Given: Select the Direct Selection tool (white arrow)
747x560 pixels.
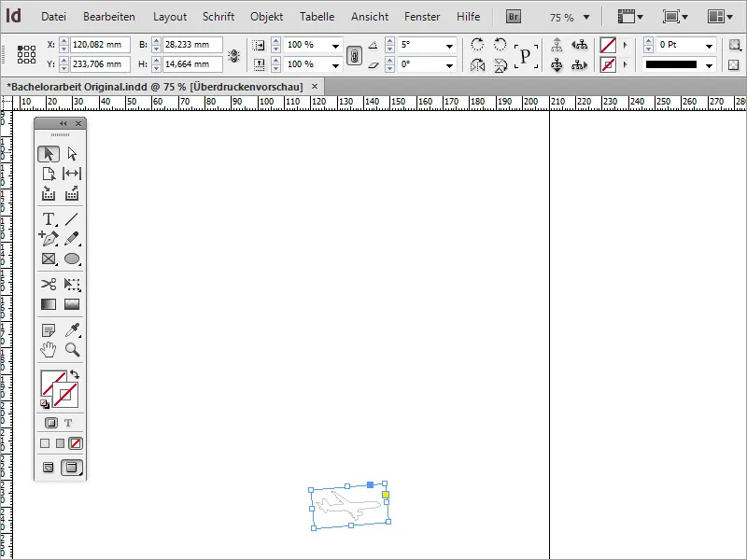Looking at the screenshot, I should [72, 154].
